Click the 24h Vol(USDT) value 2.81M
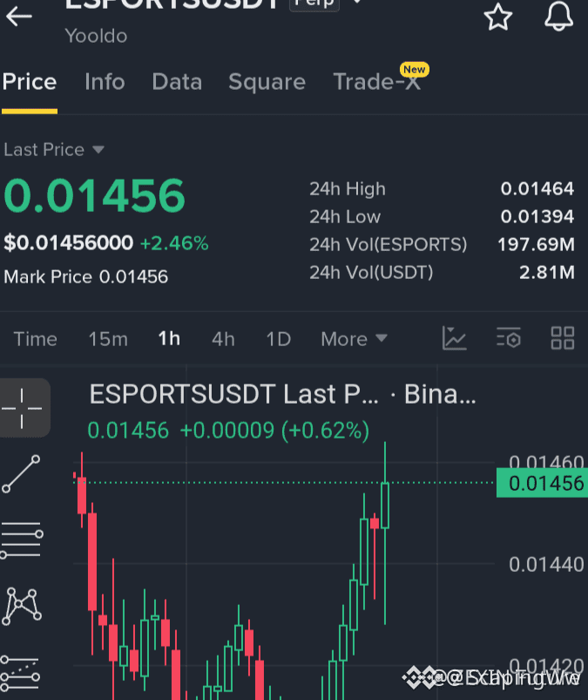Screen dimensions: 588x700 (x=547, y=272)
